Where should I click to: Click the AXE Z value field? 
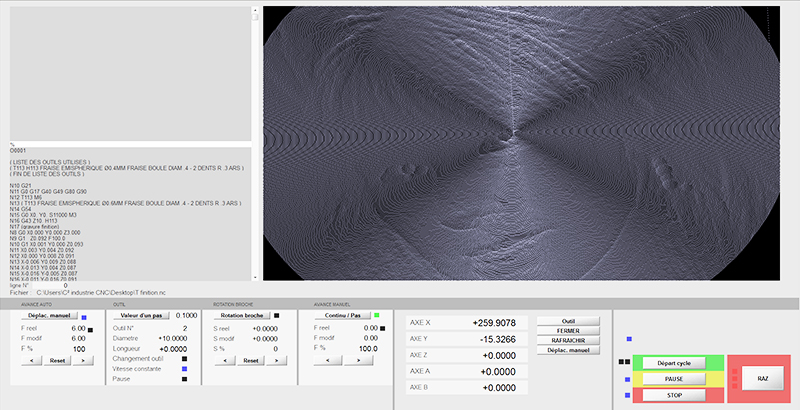point(497,355)
